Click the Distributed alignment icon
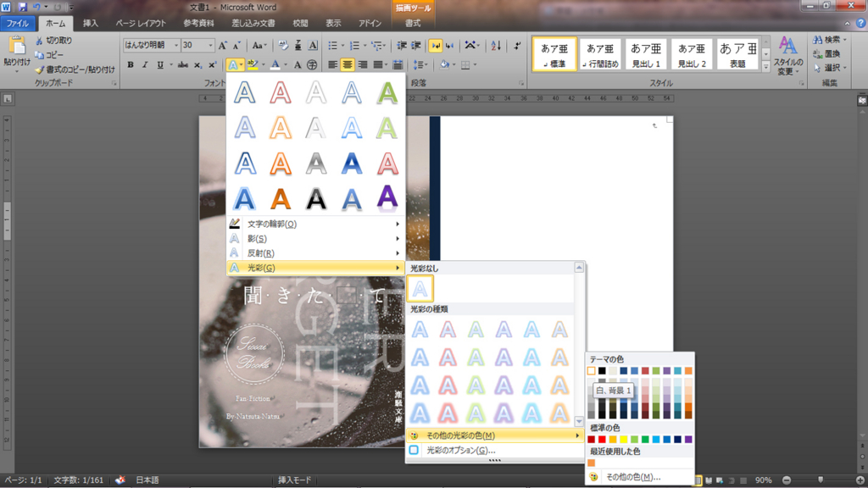The image size is (868, 488). pos(398,64)
